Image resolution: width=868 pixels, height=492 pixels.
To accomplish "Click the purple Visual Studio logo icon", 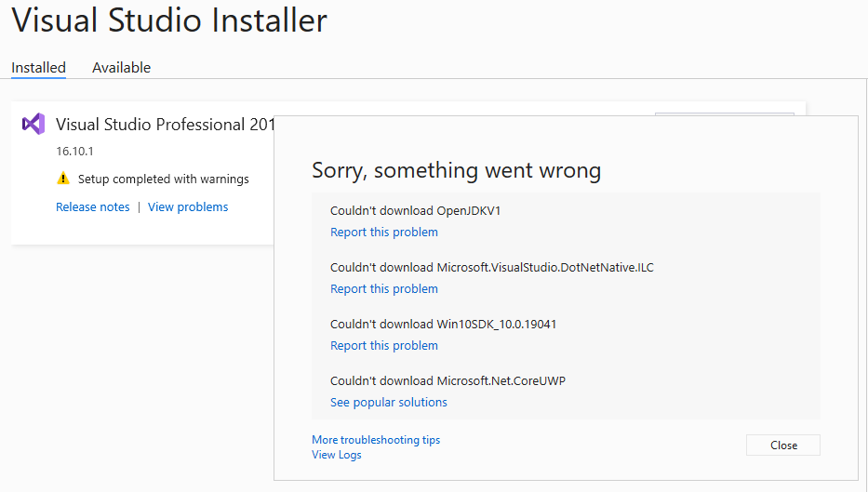I will pos(33,124).
